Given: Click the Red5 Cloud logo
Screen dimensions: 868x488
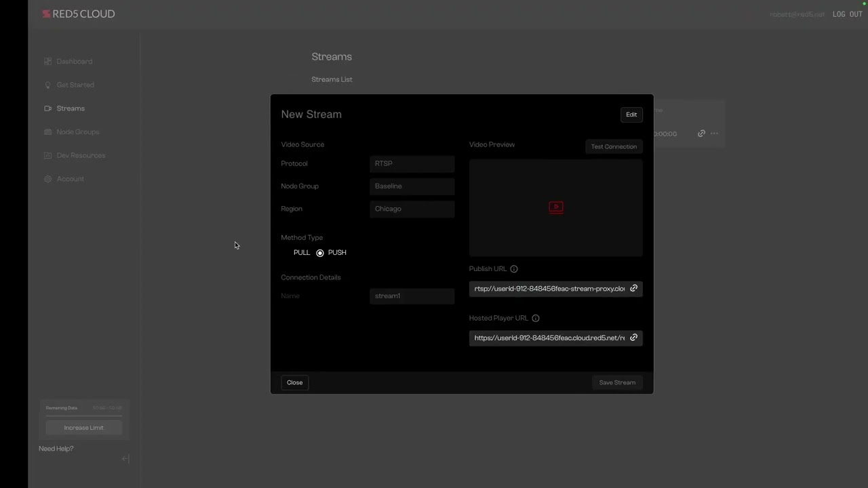Looking at the screenshot, I should pos(79,14).
